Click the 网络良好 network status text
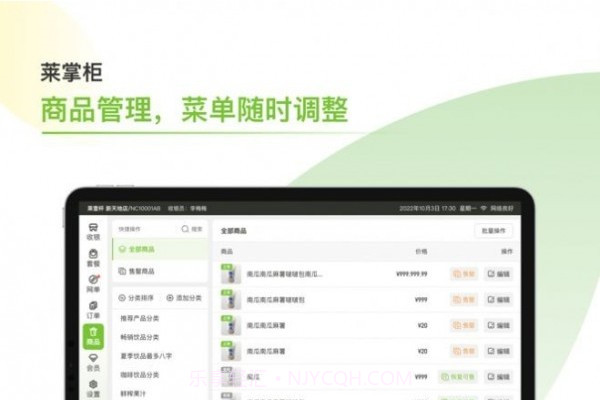Screen dimensions: 600x400 click(x=502, y=208)
